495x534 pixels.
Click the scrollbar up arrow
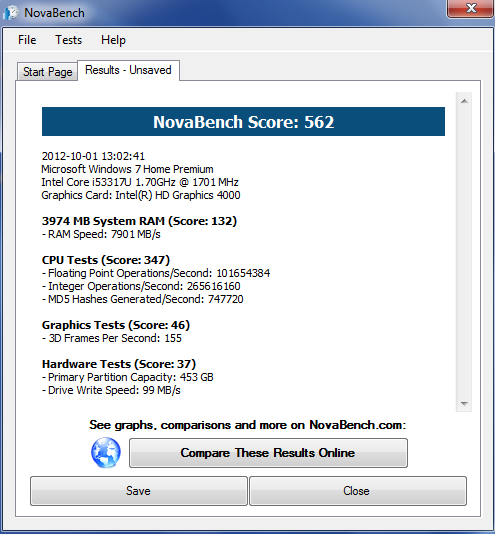(464, 101)
